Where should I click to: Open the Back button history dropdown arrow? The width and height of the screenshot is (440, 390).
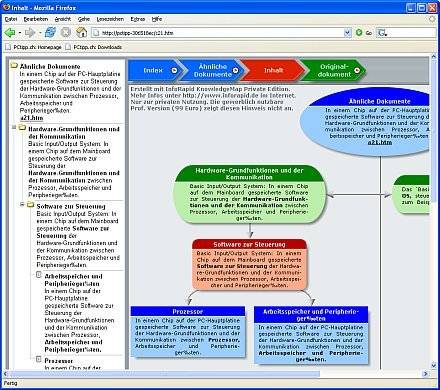pos(20,33)
